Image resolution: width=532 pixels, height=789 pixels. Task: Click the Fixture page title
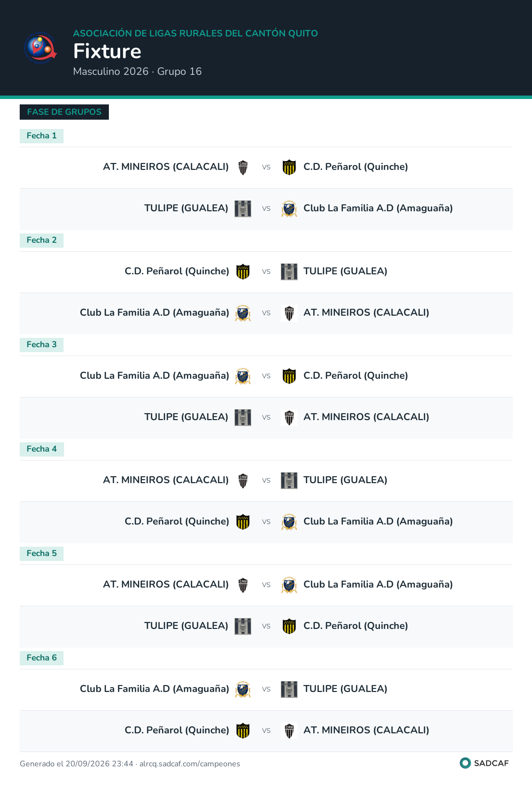tap(107, 51)
